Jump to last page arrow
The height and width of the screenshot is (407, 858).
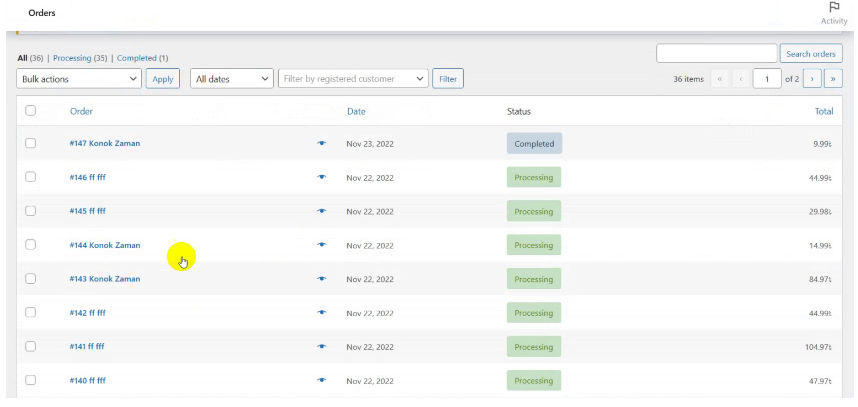point(833,79)
